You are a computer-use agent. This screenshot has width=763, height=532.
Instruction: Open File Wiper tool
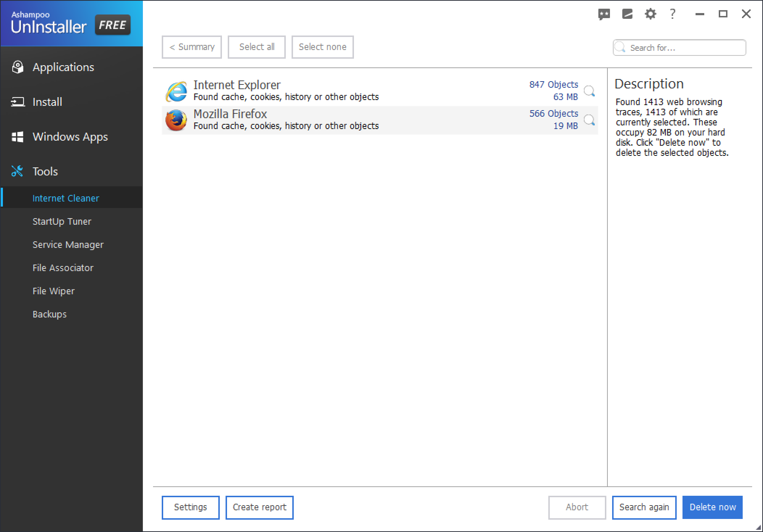tap(53, 291)
